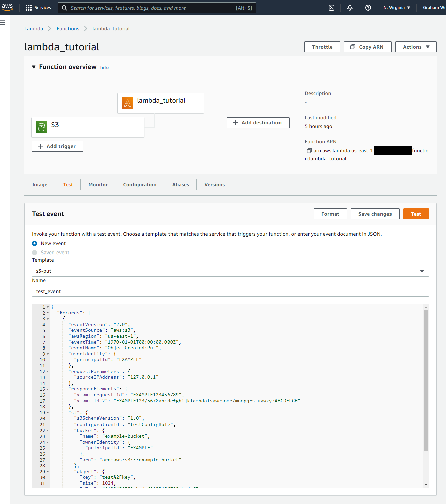Copy the Function ARN via copy icon

coord(309,151)
